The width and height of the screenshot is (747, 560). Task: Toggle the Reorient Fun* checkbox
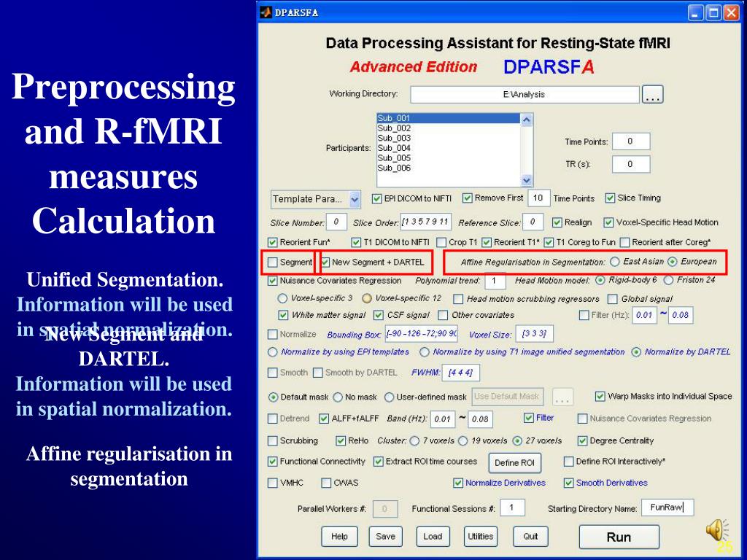pyautogui.click(x=273, y=242)
